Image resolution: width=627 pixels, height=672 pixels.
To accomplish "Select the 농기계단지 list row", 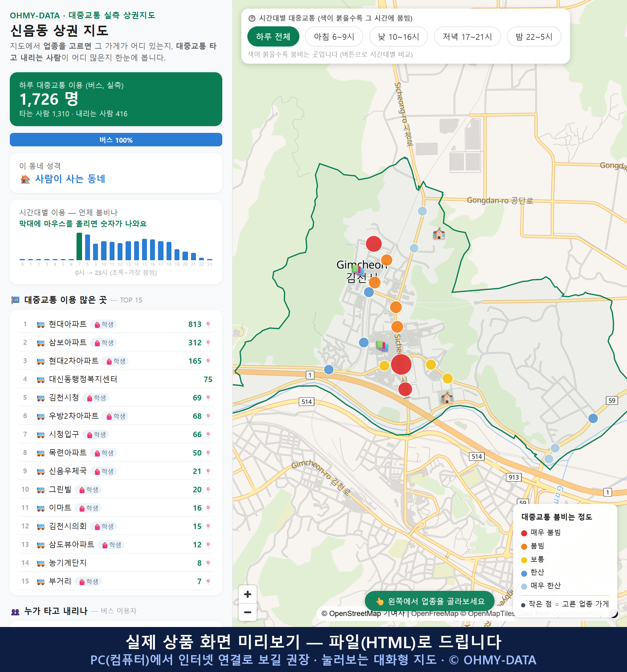I will [116, 563].
